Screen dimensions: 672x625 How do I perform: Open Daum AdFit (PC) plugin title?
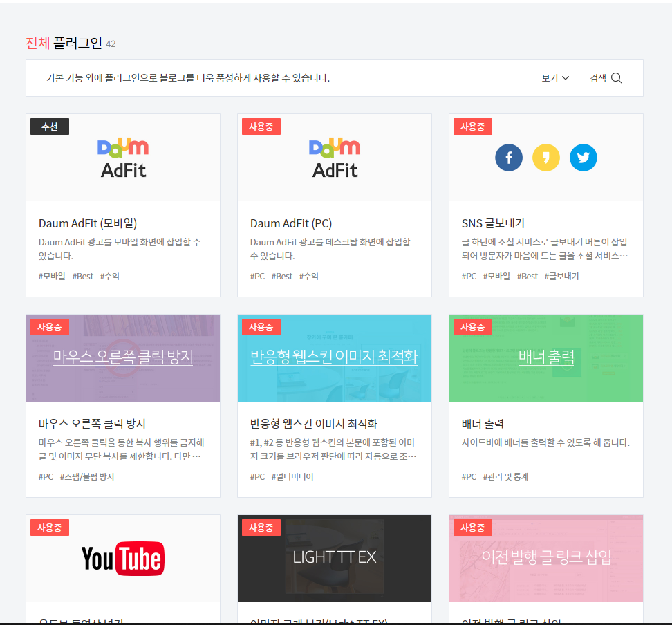coord(291,223)
